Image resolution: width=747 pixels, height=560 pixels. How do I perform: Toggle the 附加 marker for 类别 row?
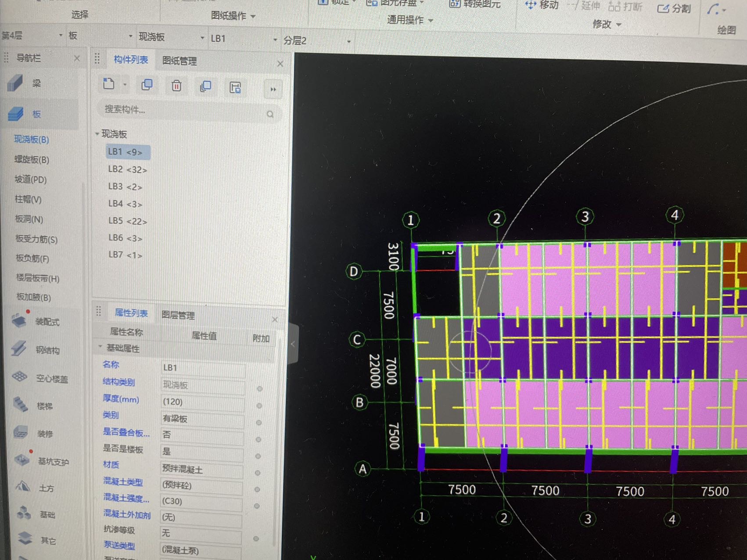coord(259,423)
